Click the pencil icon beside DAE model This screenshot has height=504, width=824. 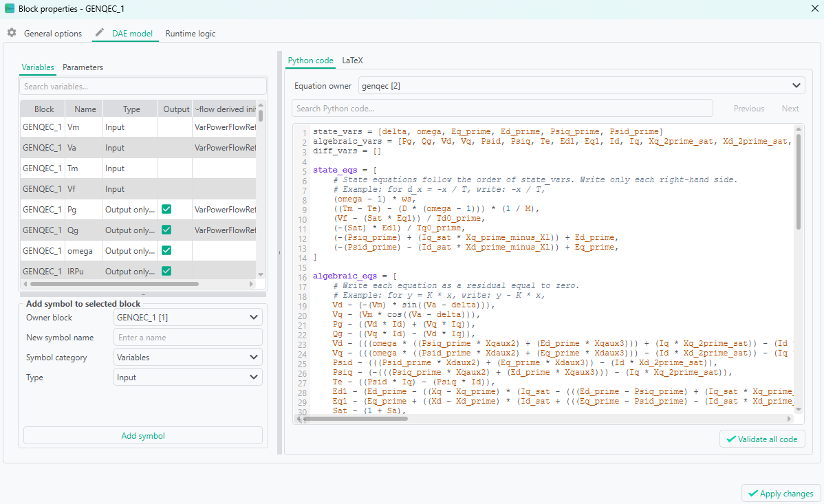(x=99, y=32)
